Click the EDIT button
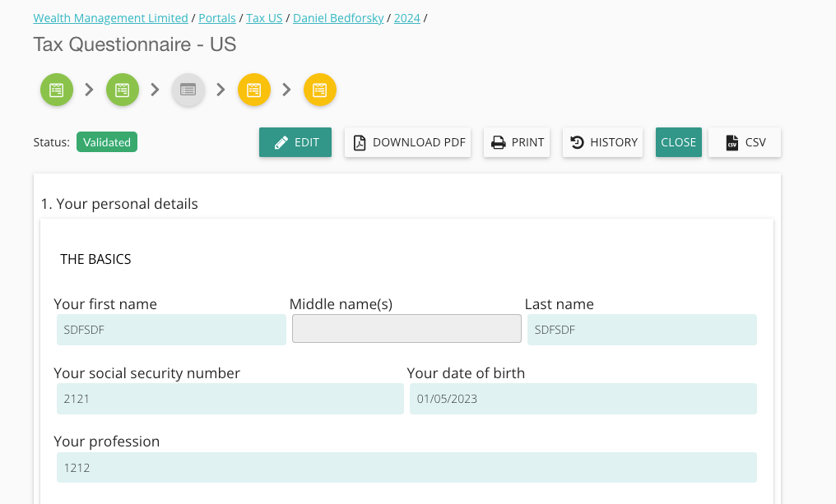 (295, 142)
